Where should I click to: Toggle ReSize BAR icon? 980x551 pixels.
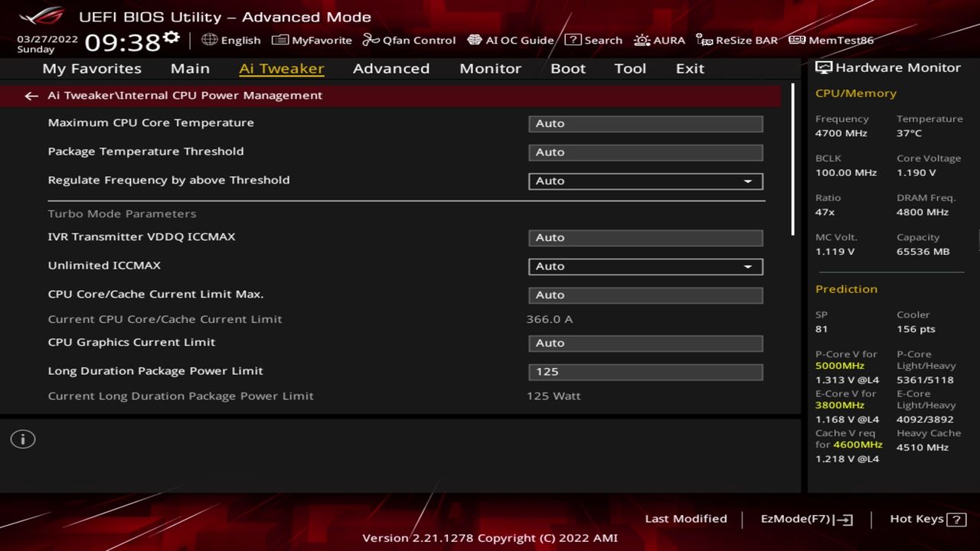pos(704,40)
